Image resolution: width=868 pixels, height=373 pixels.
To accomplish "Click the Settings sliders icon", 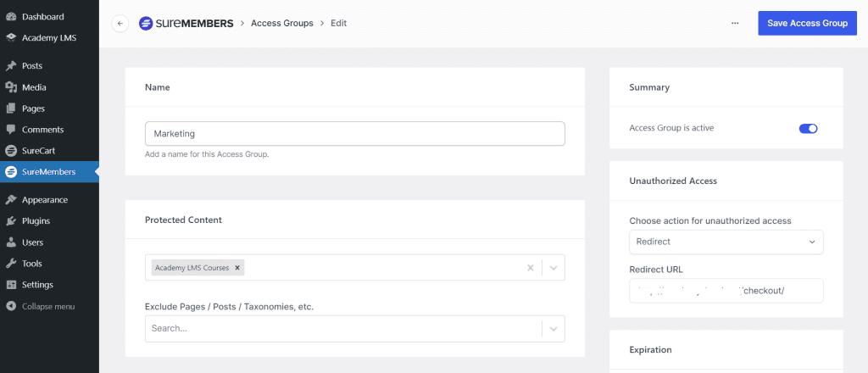I will [x=10, y=285].
